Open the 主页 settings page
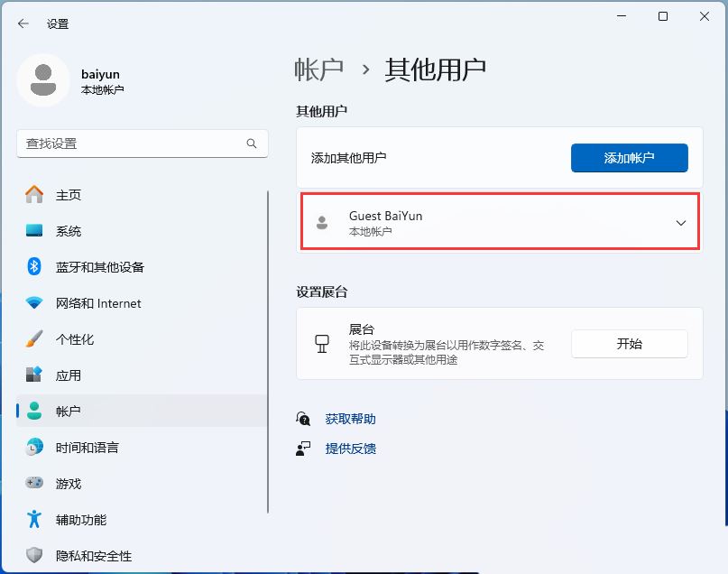This screenshot has height=574, width=728. pos(142,194)
